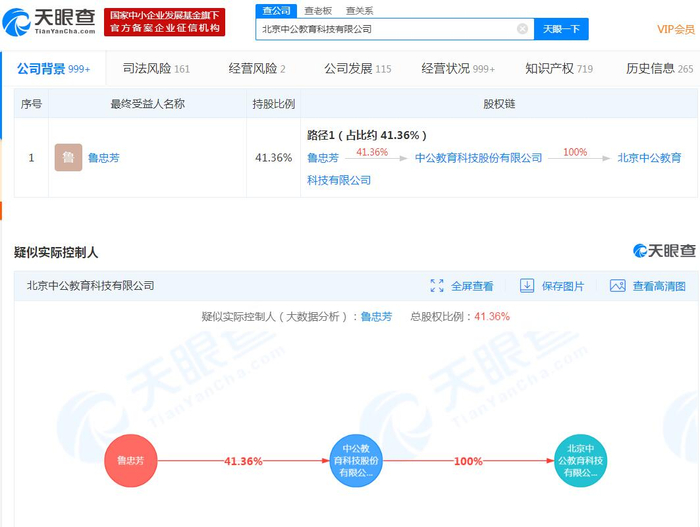Click the 天眼一下 search button

click(561, 29)
